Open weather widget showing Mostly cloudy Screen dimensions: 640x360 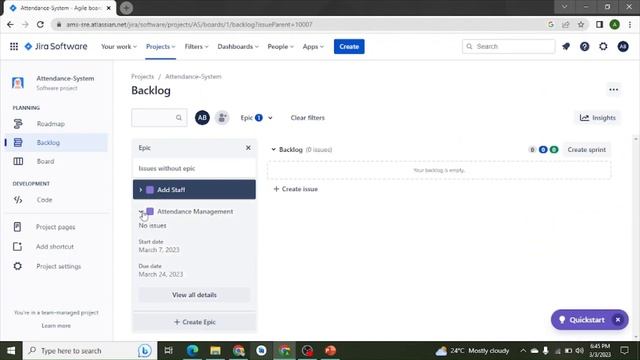click(x=473, y=351)
